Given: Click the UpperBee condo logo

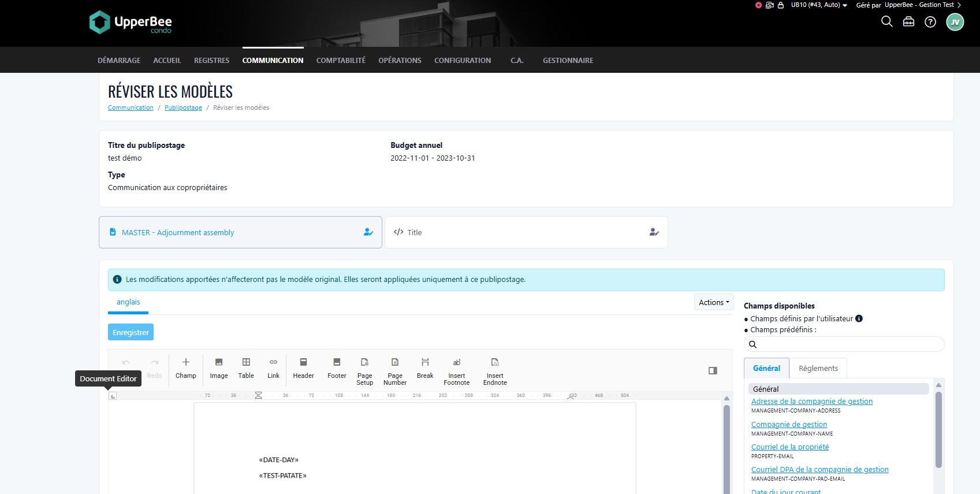Looking at the screenshot, I should coord(131,23).
